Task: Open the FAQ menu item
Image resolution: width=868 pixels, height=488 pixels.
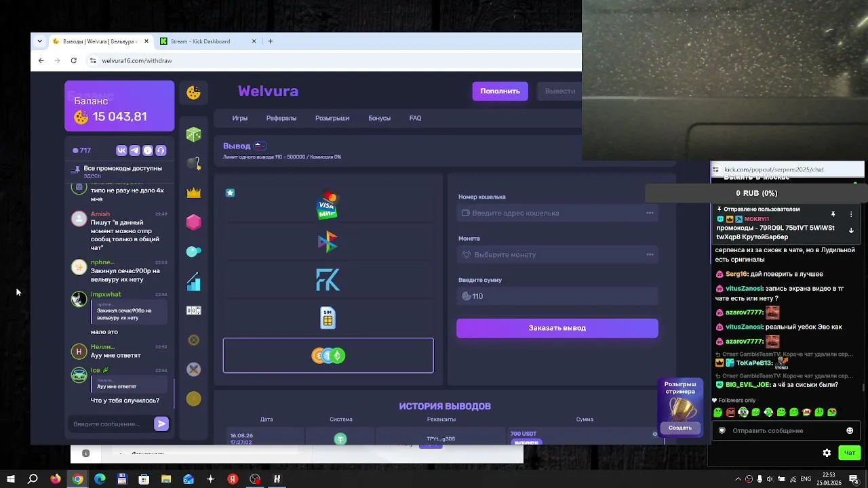Action: (415, 118)
